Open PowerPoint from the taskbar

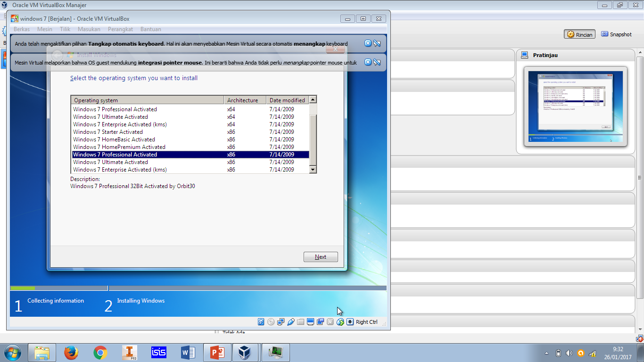click(x=217, y=353)
